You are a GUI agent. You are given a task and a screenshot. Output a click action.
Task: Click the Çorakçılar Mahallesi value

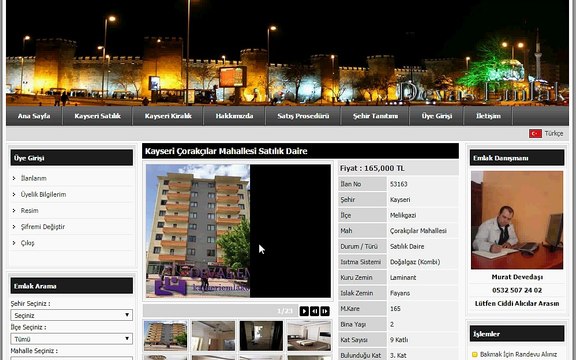(418, 231)
